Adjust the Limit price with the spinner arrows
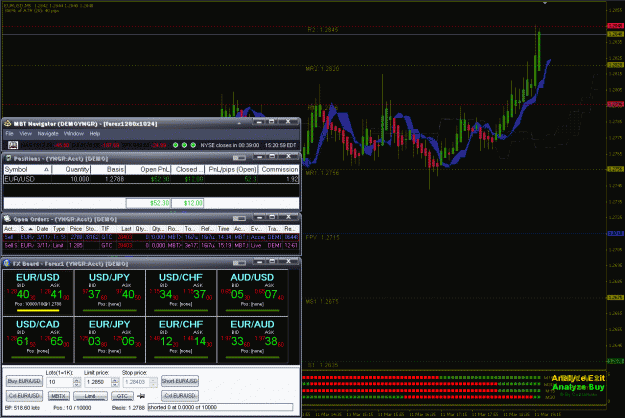Viewport: 625px width, 418px height. (x=115, y=382)
